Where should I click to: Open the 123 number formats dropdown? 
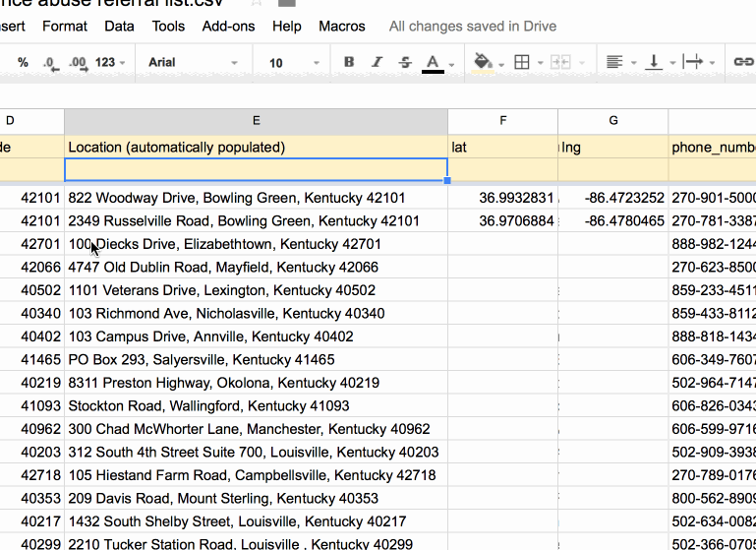[x=110, y=62]
